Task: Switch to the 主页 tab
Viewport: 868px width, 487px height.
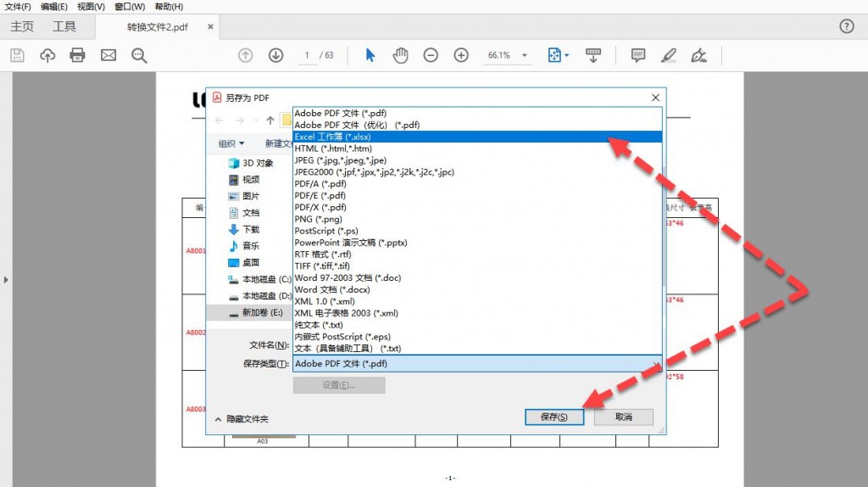Action: tap(22, 26)
